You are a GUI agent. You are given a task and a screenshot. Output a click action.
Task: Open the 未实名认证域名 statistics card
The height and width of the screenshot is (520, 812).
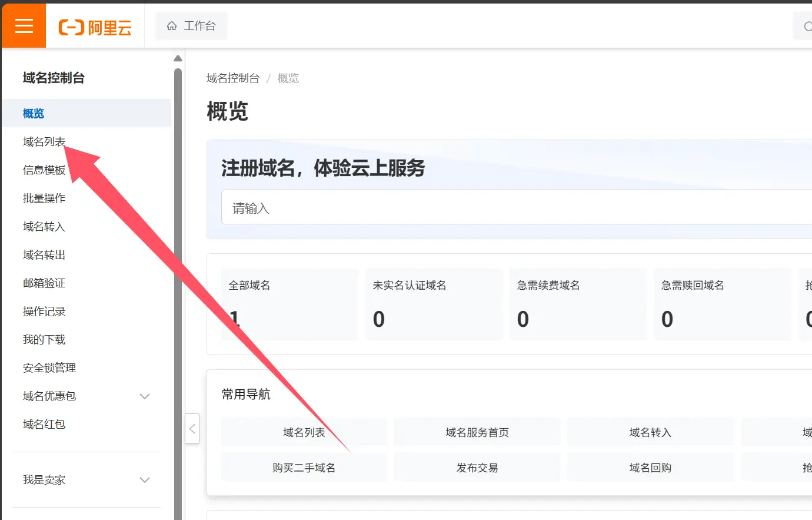[434, 304]
